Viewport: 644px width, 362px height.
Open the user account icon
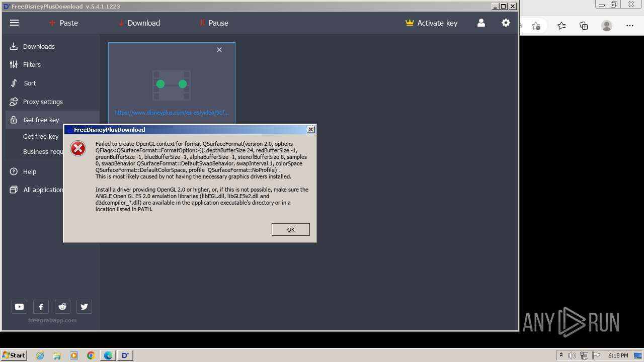(x=481, y=23)
